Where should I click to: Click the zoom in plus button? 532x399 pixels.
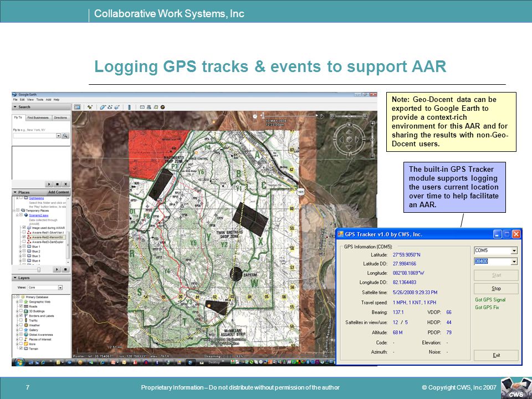[x=372, y=124]
